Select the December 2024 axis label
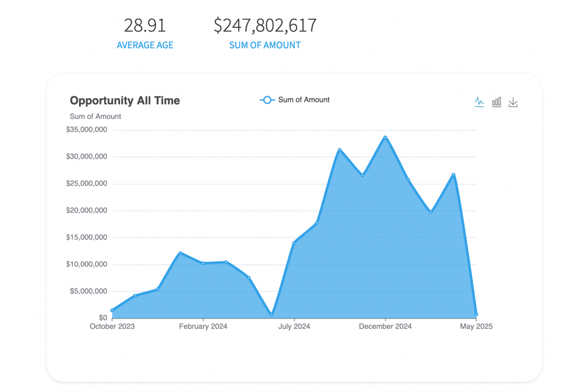562x392 pixels. click(x=386, y=326)
